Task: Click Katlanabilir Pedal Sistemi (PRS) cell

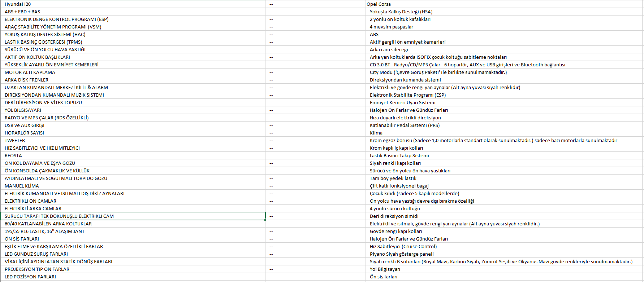Action: click(504, 125)
